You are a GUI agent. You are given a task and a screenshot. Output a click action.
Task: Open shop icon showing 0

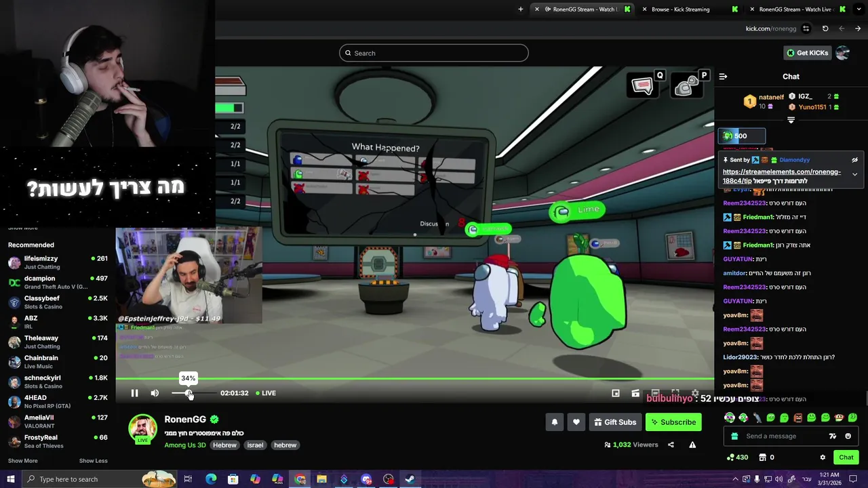tap(766, 457)
